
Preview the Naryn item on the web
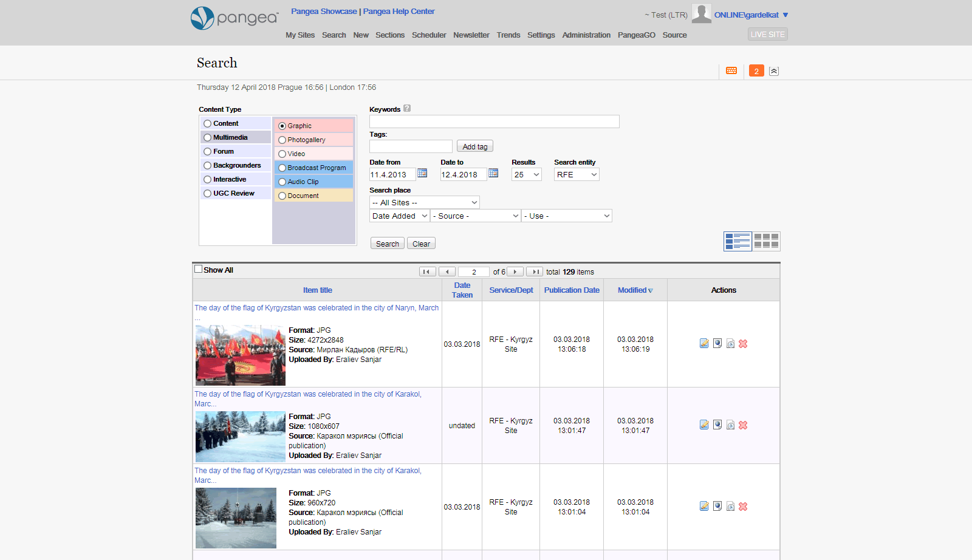click(717, 344)
